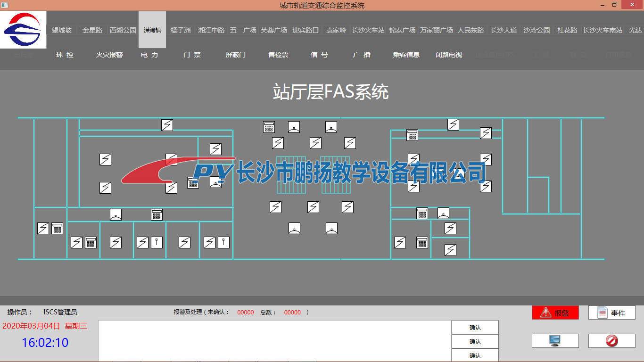Switch to 望城坡 station tab
This screenshot has width=644, height=362.
62,30
